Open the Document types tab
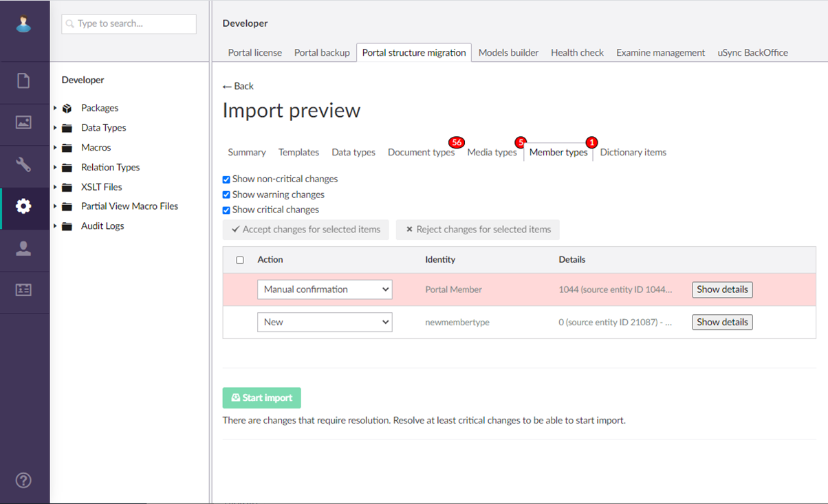Screen dimensions: 828x504 point(421,153)
